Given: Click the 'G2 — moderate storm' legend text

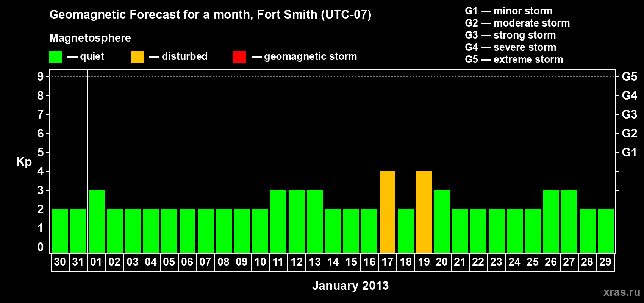Looking at the screenshot, I should [x=517, y=23].
